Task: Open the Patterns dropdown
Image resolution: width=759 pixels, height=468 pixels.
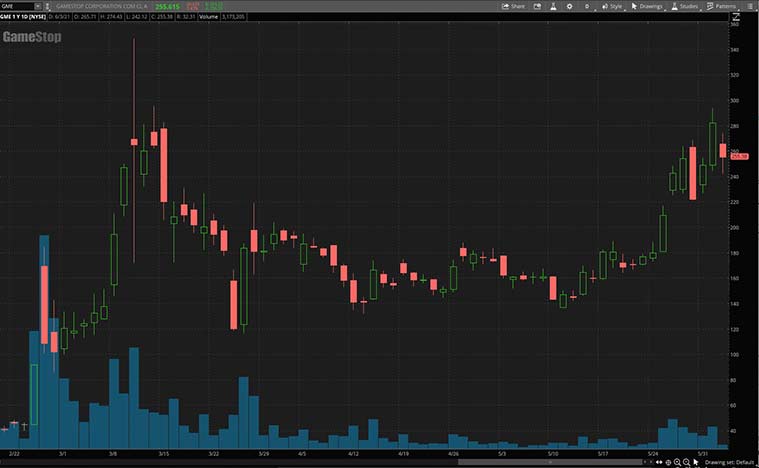Action: pyautogui.click(x=722, y=6)
